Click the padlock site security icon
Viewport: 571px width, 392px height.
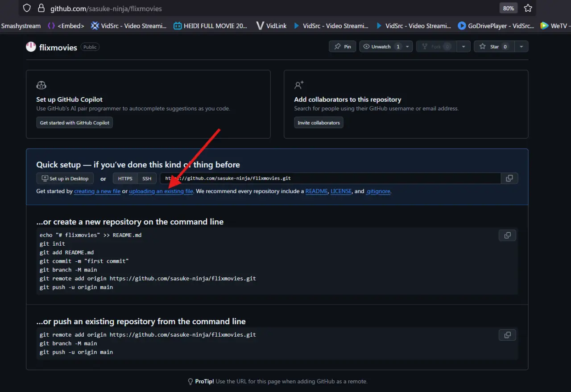pos(41,8)
